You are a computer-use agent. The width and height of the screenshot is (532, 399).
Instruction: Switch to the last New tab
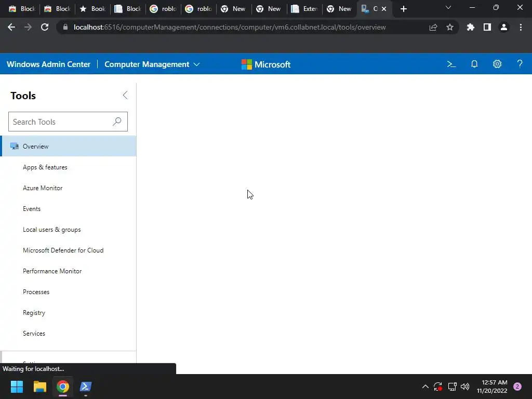pos(340,9)
